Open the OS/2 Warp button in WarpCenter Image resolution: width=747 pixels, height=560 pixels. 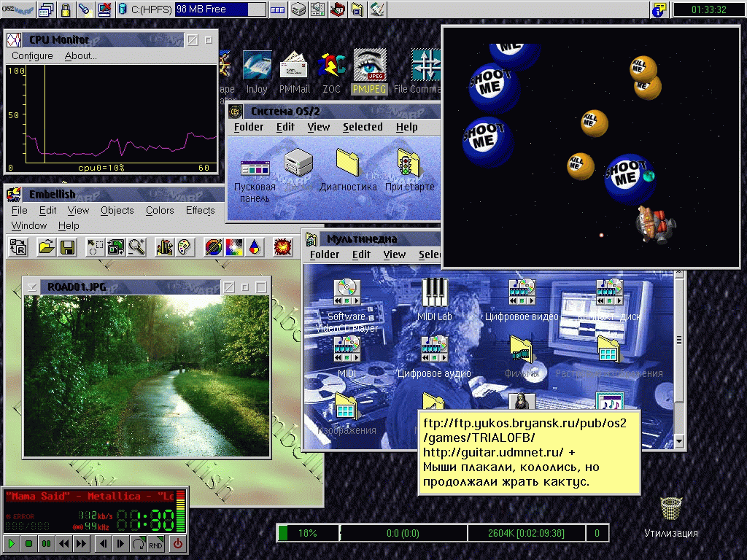pyautogui.click(x=18, y=9)
